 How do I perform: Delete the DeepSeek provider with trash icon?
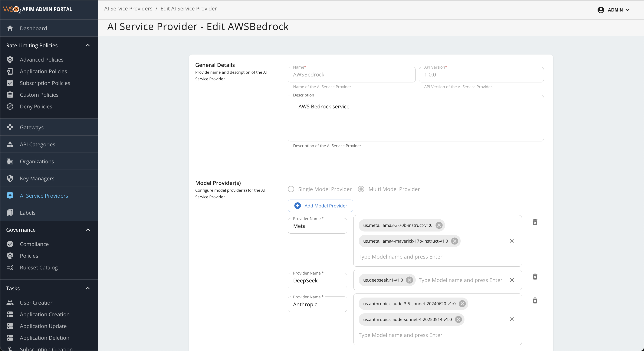[x=535, y=276]
